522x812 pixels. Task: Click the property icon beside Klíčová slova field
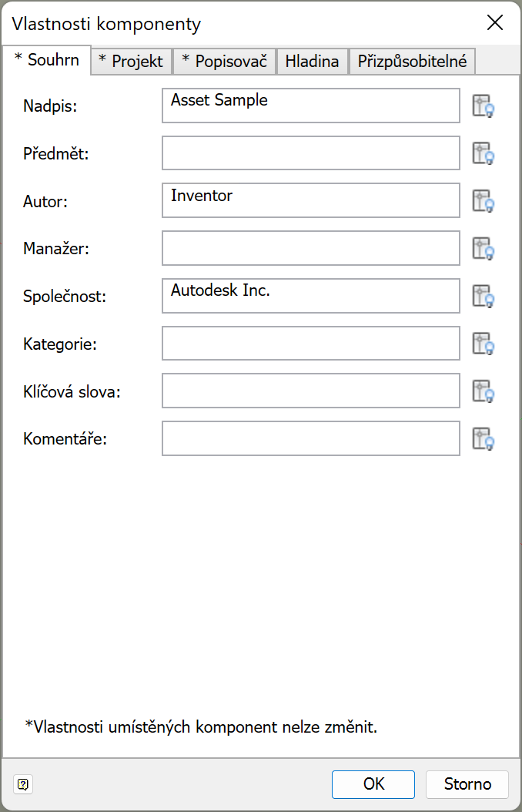pyautogui.click(x=483, y=391)
